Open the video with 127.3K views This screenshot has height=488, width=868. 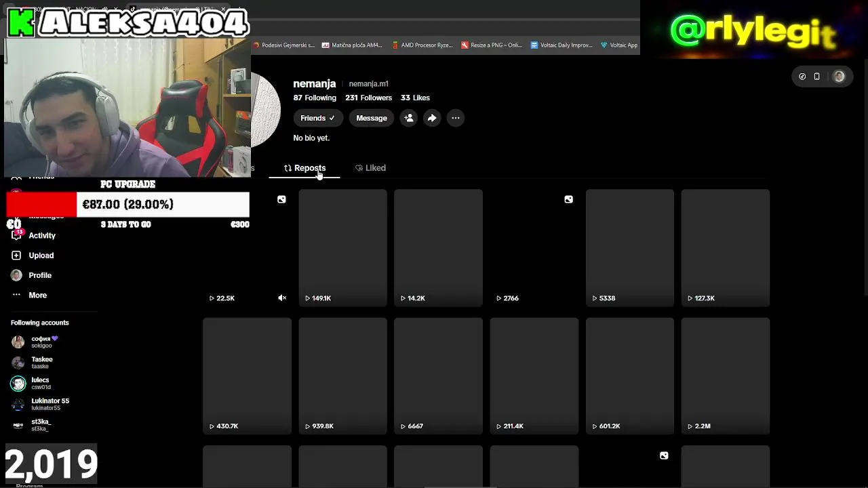tap(726, 247)
